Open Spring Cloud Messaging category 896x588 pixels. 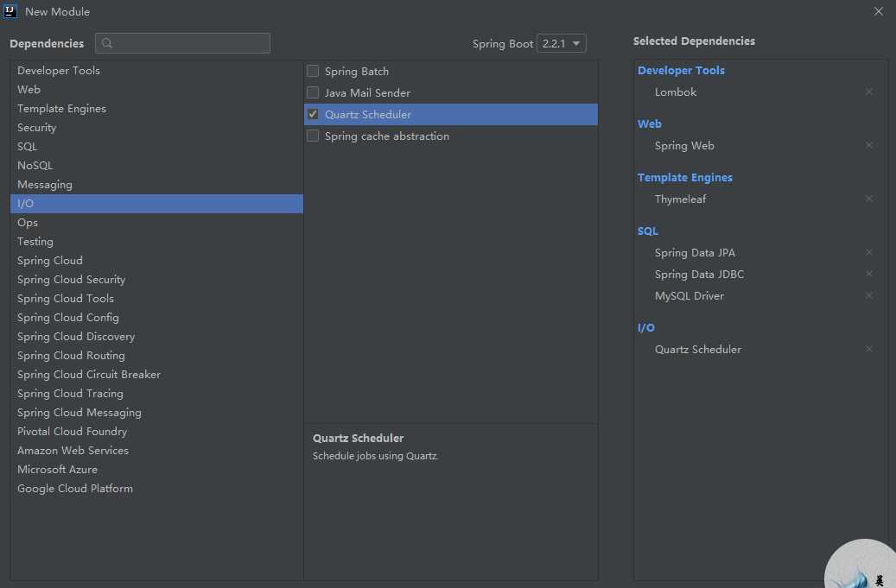tap(156, 413)
